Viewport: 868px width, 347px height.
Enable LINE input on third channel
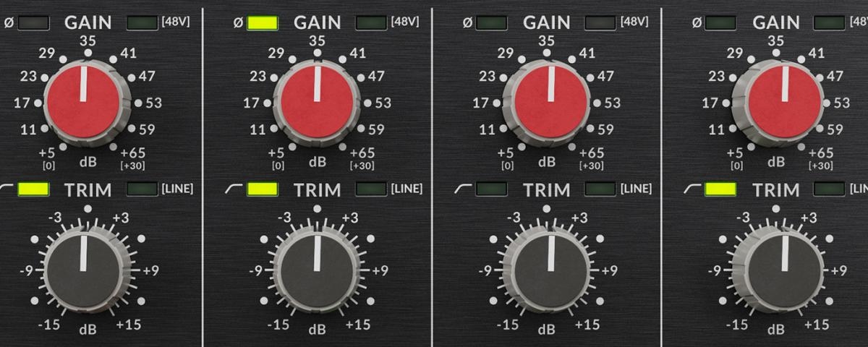coord(600,189)
